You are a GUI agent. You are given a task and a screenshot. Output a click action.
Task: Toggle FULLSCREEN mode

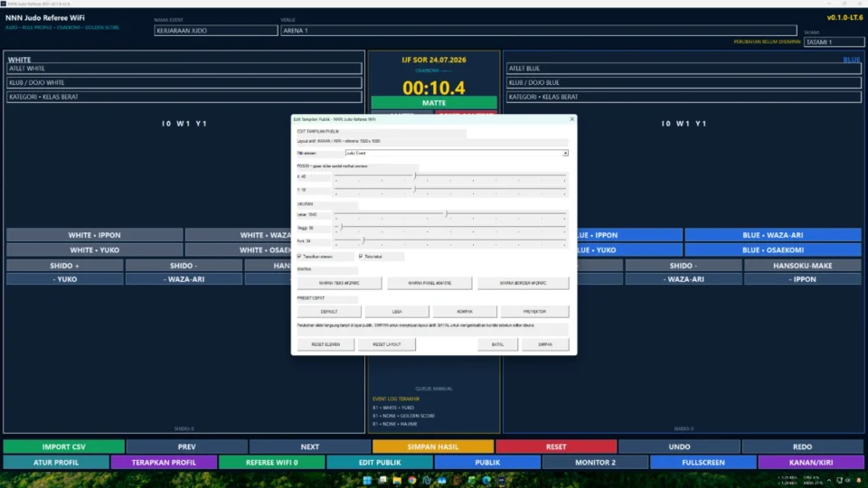703,462
